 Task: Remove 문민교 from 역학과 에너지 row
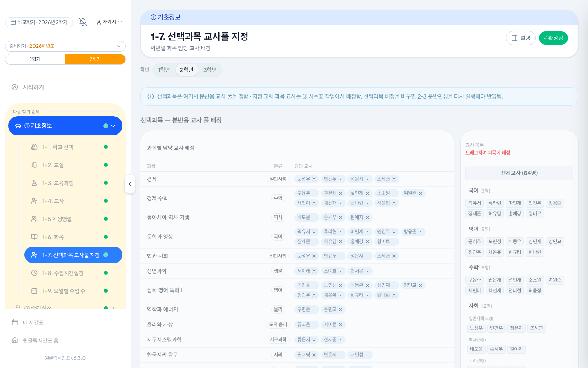coord(341,310)
